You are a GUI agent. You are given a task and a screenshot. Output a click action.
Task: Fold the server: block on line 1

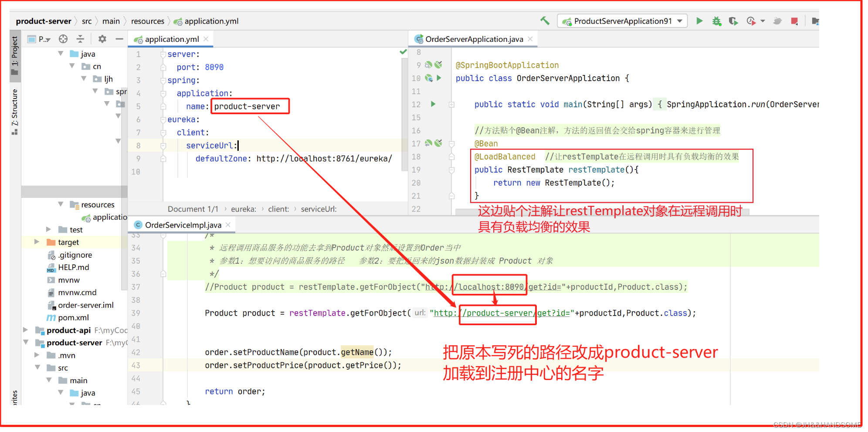(x=163, y=54)
